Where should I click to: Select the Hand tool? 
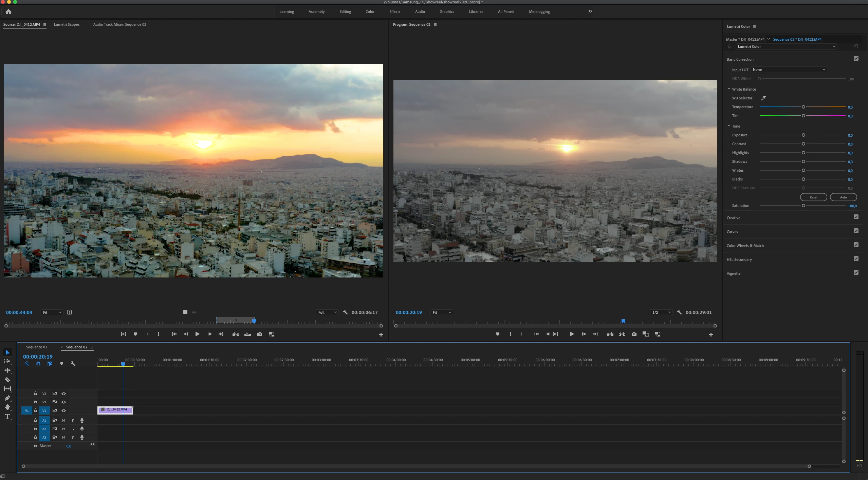click(x=7, y=407)
